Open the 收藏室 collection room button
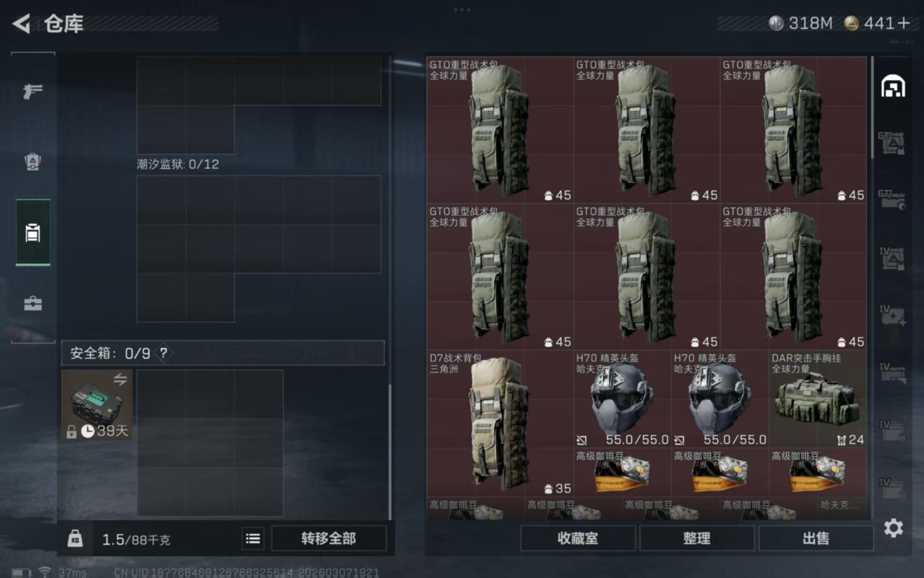 click(x=578, y=538)
